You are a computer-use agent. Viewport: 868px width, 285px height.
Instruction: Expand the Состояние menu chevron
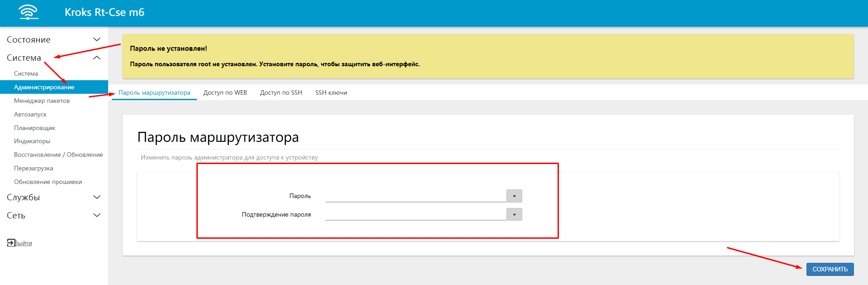tap(96, 39)
